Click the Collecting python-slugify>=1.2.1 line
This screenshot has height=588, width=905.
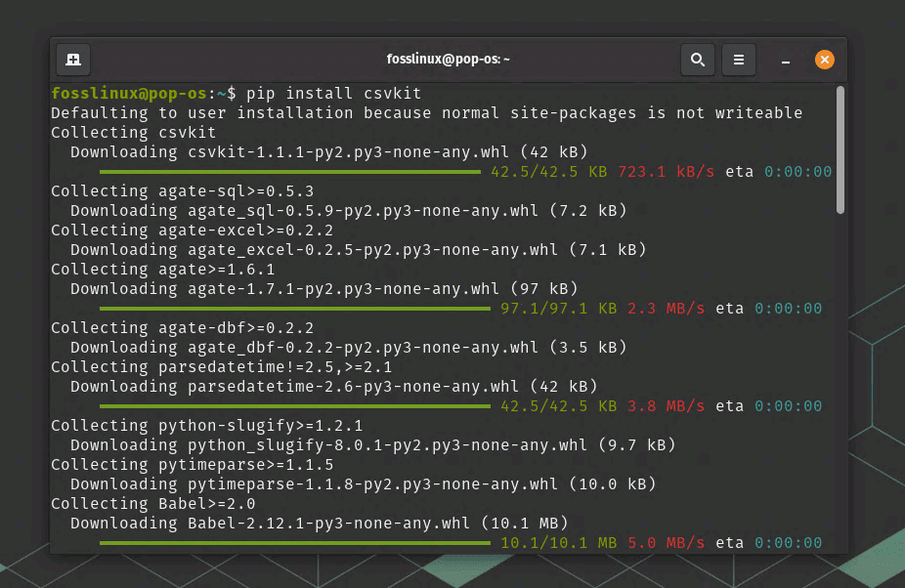tap(206, 426)
